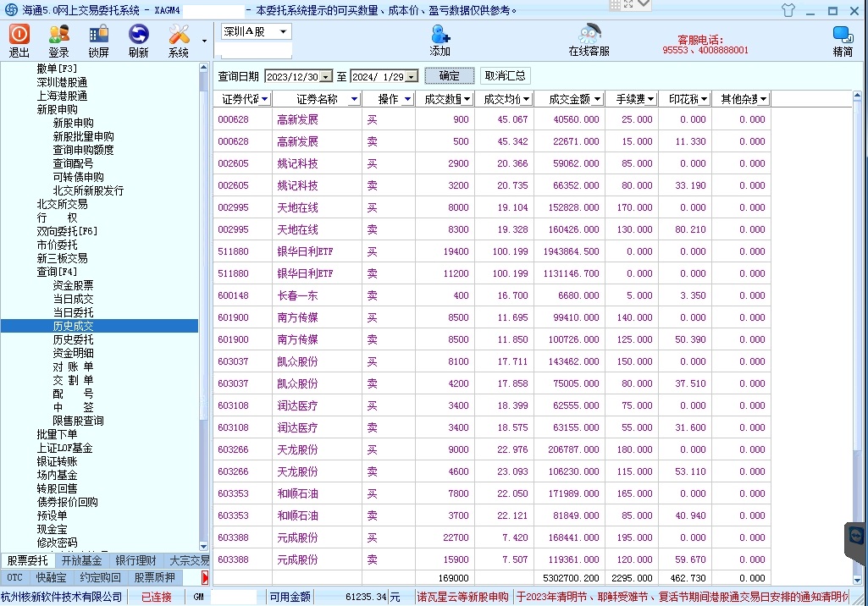Open 当日成交 in the tree
This screenshot has width=868, height=606.
73,299
